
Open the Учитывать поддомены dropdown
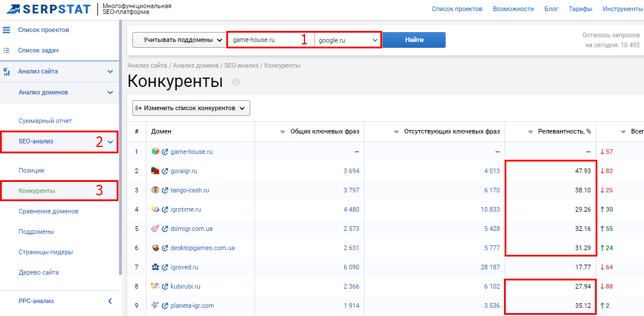coord(179,40)
